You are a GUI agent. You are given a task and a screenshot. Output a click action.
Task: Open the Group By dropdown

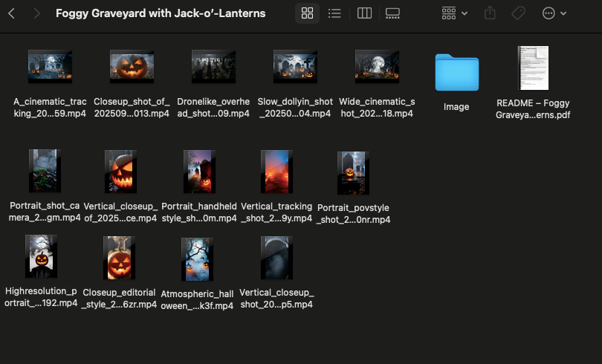point(454,13)
